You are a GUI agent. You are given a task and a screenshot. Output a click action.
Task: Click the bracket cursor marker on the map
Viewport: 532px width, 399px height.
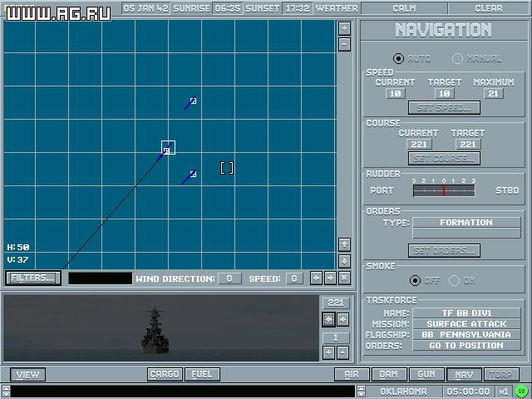pyautogui.click(x=227, y=168)
